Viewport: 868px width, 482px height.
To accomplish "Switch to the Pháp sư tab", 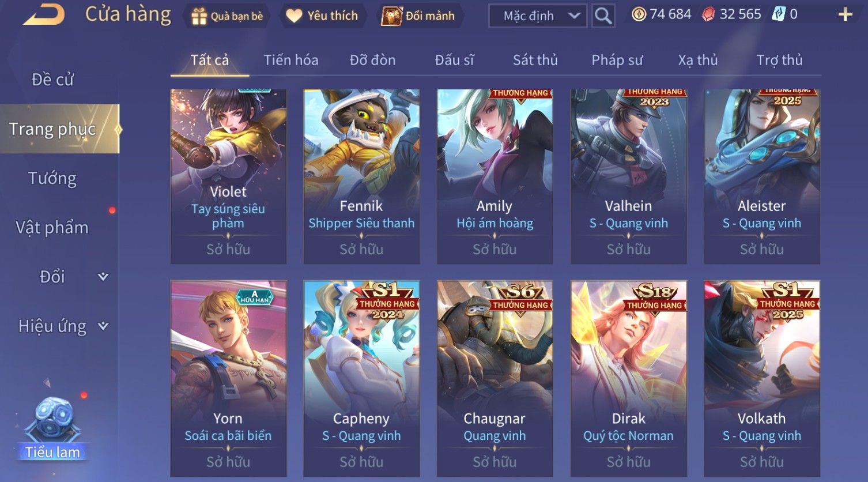I will tap(617, 60).
